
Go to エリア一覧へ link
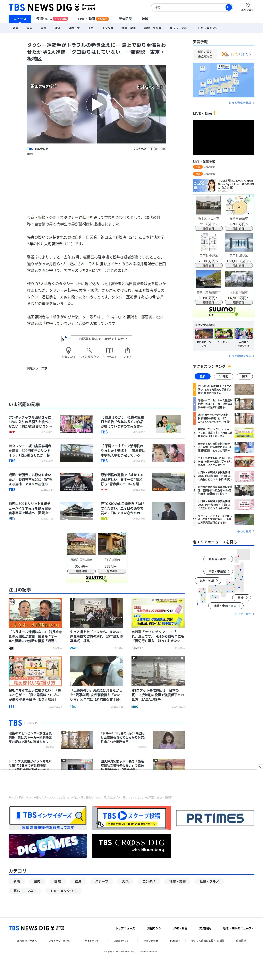tap(244, 614)
